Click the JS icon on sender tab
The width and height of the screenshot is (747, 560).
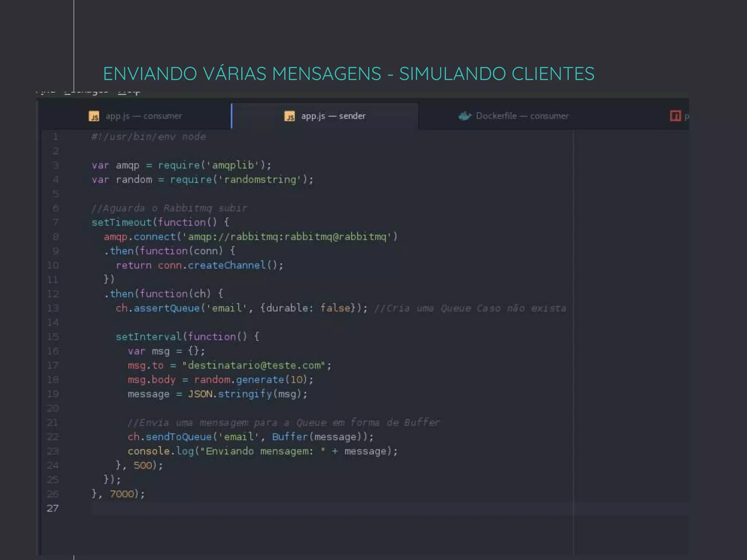pyautogui.click(x=290, y=116)
